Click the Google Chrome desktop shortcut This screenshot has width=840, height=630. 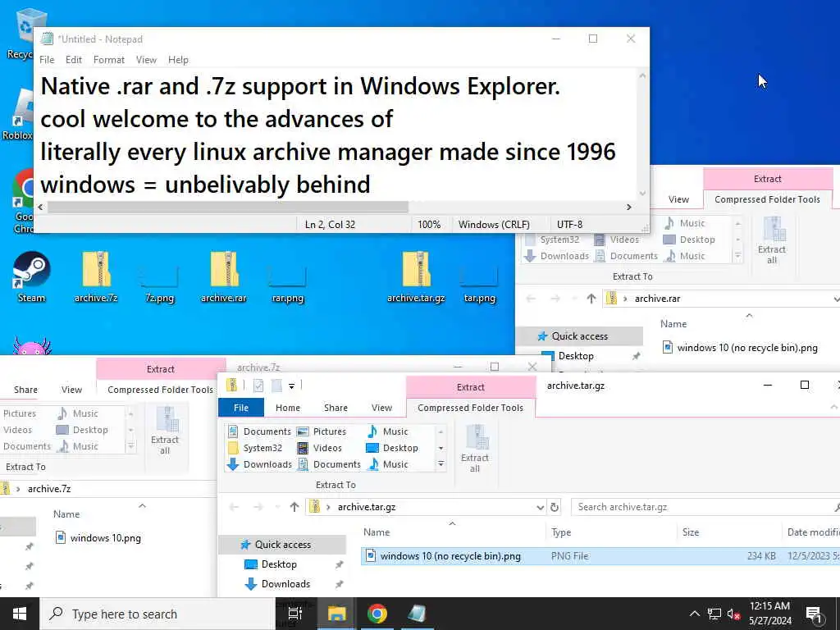tap(24, 201)
